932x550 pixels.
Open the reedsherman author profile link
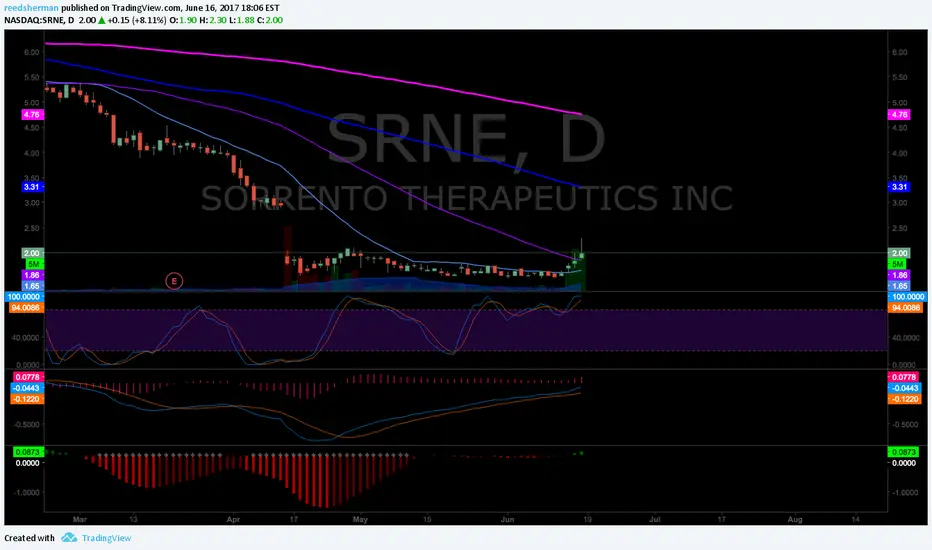point(32,8)
